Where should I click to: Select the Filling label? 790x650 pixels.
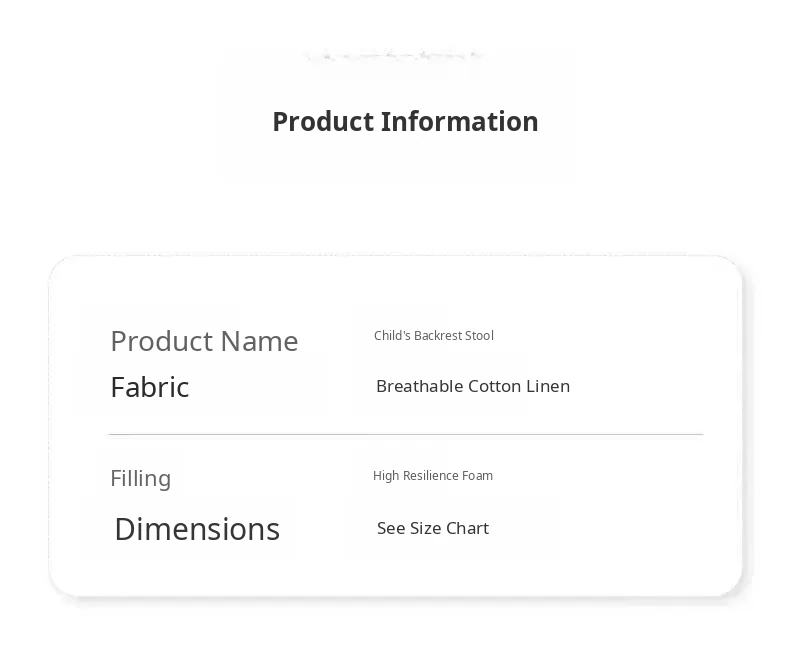(140, 478)
